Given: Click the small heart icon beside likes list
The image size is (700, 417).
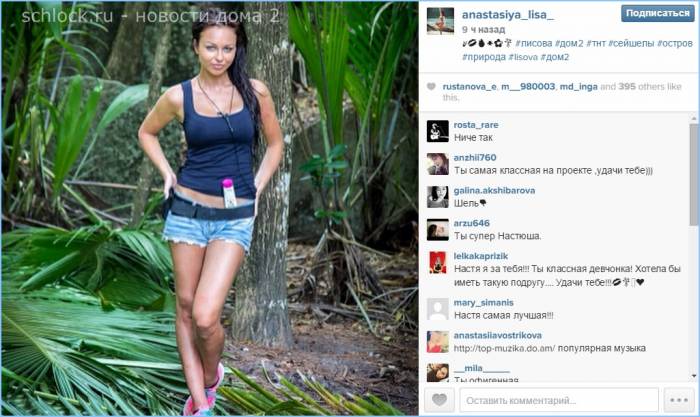Looking at the screenshot, I should click(431, 87).
